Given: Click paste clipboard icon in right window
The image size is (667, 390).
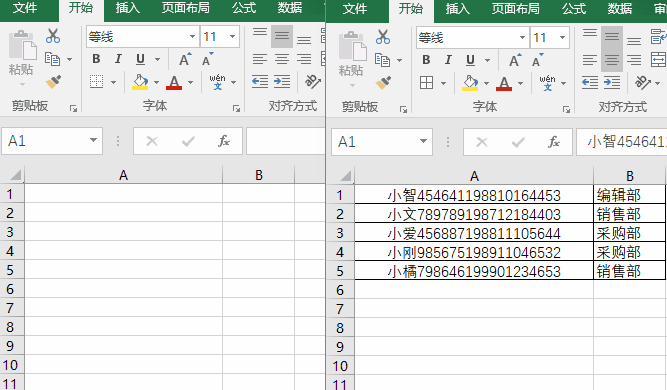Looking at the screenshot, I should click(x=352, y=46).
